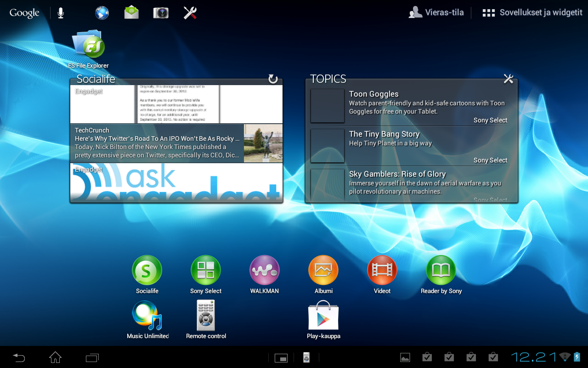Launch Music Unlimited app
This screenshot has height=368, width=588.
pyautogui.click(x=147, y=320)
